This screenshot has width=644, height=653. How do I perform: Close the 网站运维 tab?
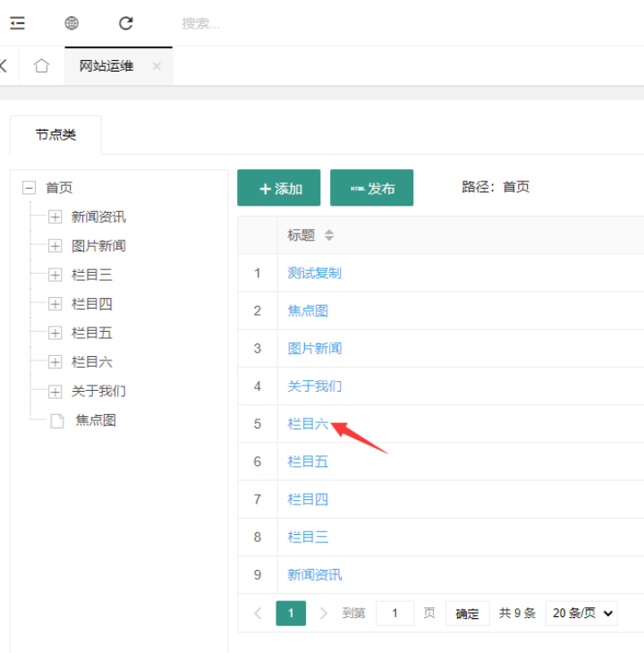[x=157, y=66]
